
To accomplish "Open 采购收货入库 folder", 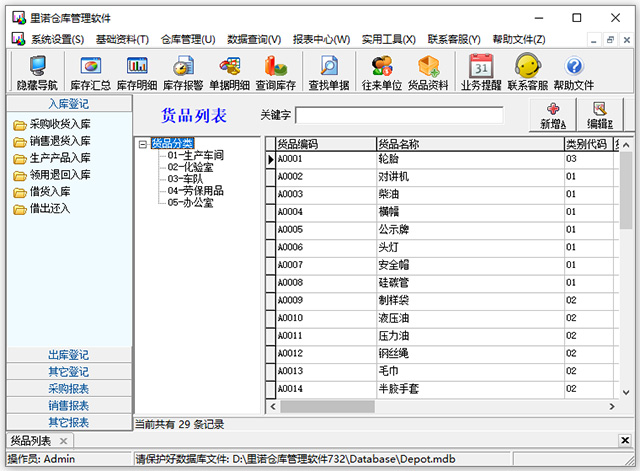I will 52,124.
